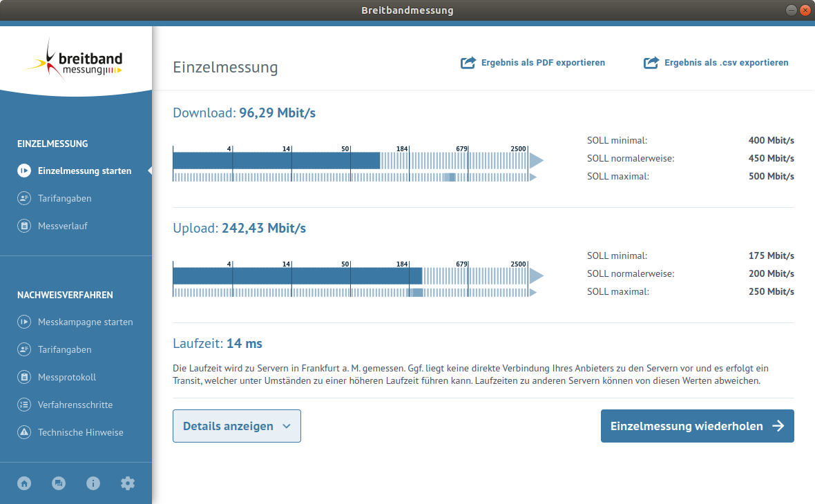This screenshot has height=504, width=815.
Task: Open the info icon in sidebar footer
Action: [93, 483]
